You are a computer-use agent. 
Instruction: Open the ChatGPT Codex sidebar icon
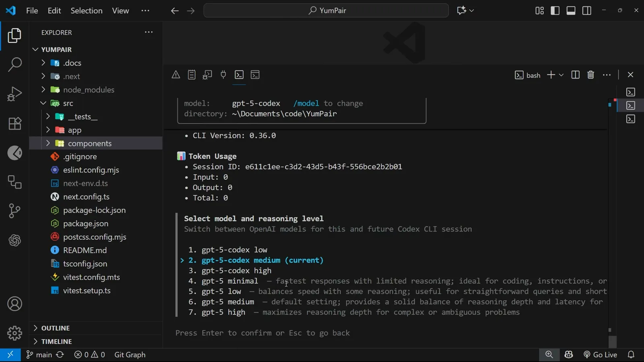[14, 241]
